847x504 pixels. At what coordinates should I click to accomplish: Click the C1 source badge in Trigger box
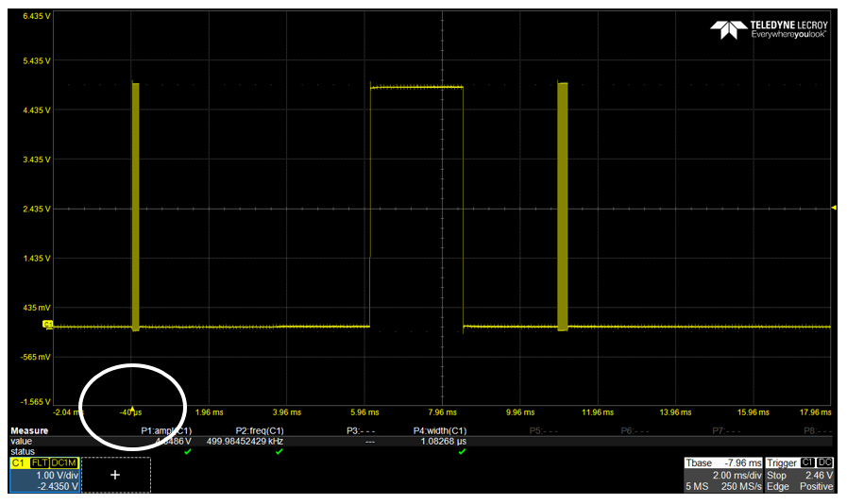(x=807, y=462)
